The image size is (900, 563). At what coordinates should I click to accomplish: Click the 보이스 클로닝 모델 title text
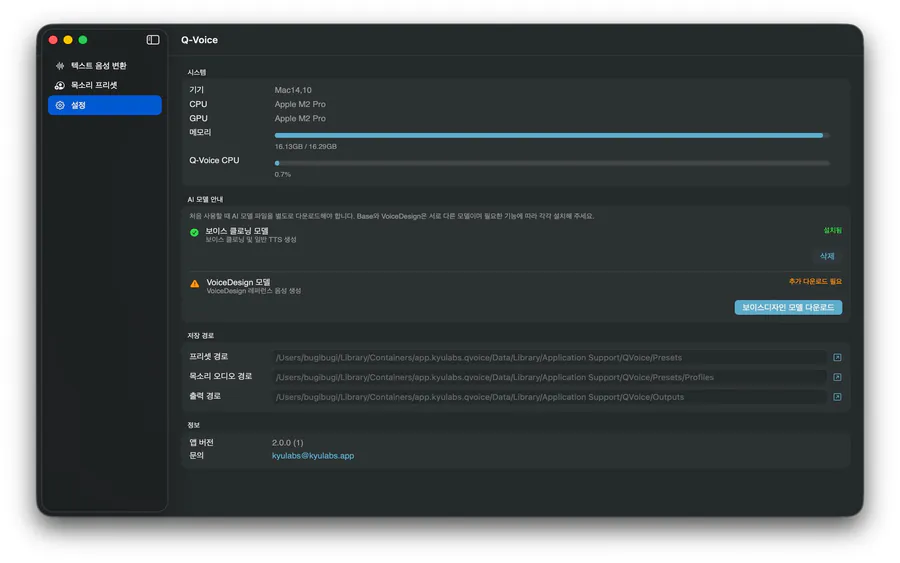pos(236,231)
